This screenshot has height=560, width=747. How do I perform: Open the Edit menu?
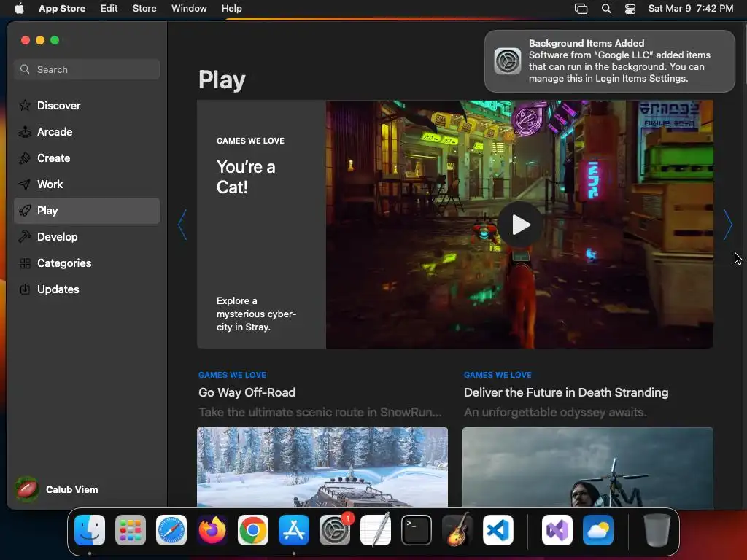109,8
